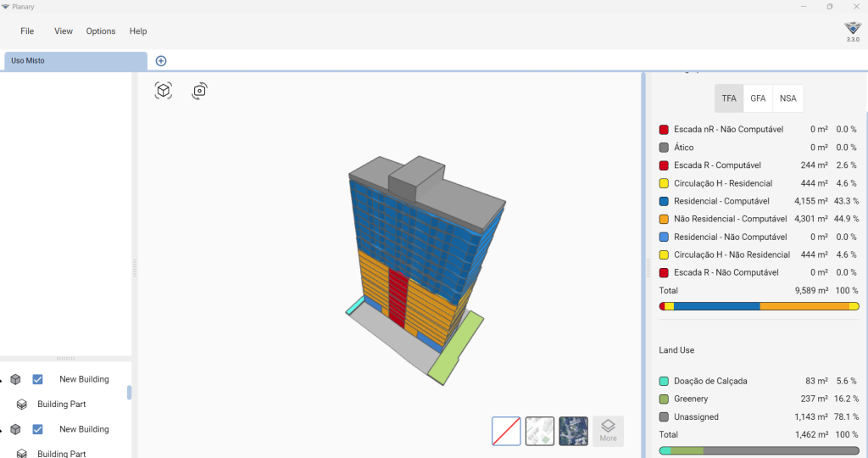
Task: Select the light 3D map basemap thumbnail
Action: [540, 431]
